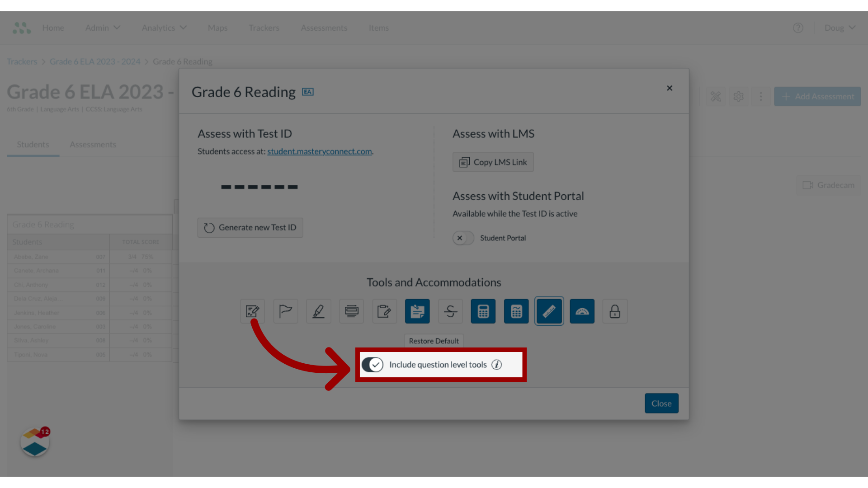868x488 pixels.
Task: Select the protractor/angle tool icon
Action: (582, 311)
